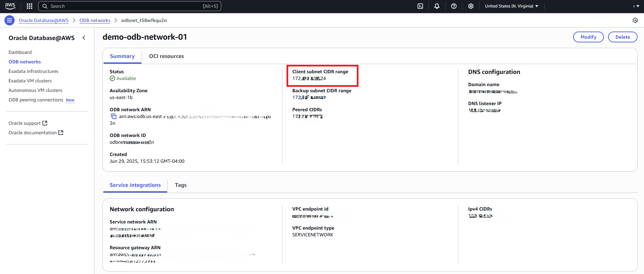Open Autonomous VM clusters in the sidebar

click(36, 90)
